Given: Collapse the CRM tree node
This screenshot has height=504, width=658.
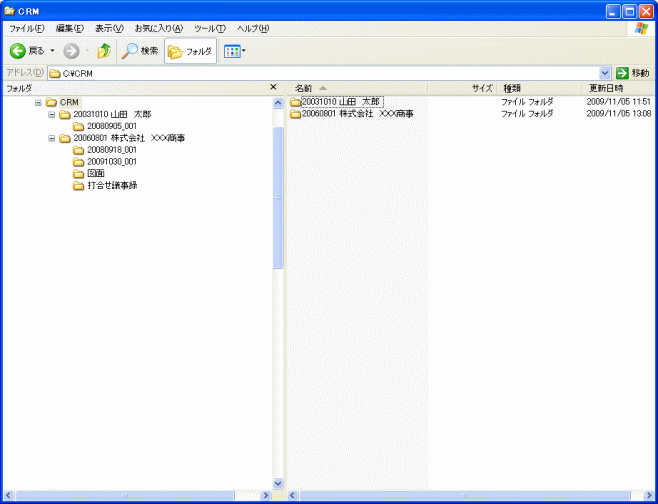Looking at the screenshot, I should coord(38,102).
